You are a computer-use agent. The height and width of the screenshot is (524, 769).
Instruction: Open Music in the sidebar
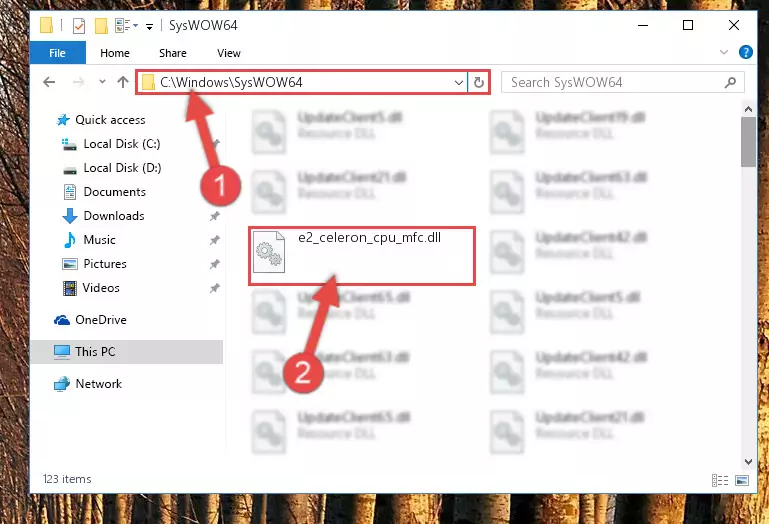click(100, 240)
